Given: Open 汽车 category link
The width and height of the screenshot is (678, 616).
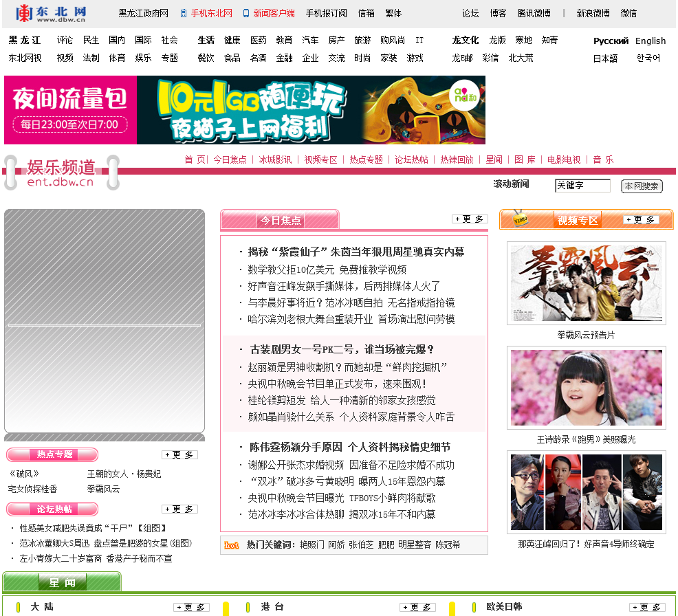Looking at the screenshot, I should [310, 40].
